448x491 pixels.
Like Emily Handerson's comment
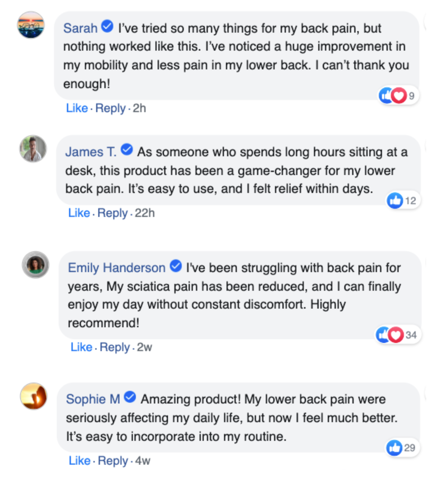pyautogui.click(x=81, y=347)
